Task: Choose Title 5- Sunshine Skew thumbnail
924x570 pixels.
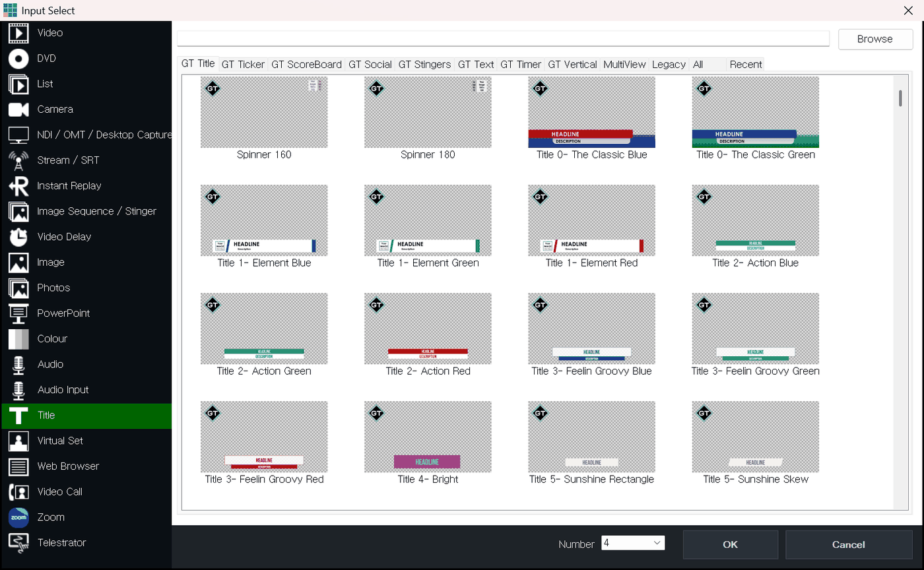Action: tap(755, 437)
